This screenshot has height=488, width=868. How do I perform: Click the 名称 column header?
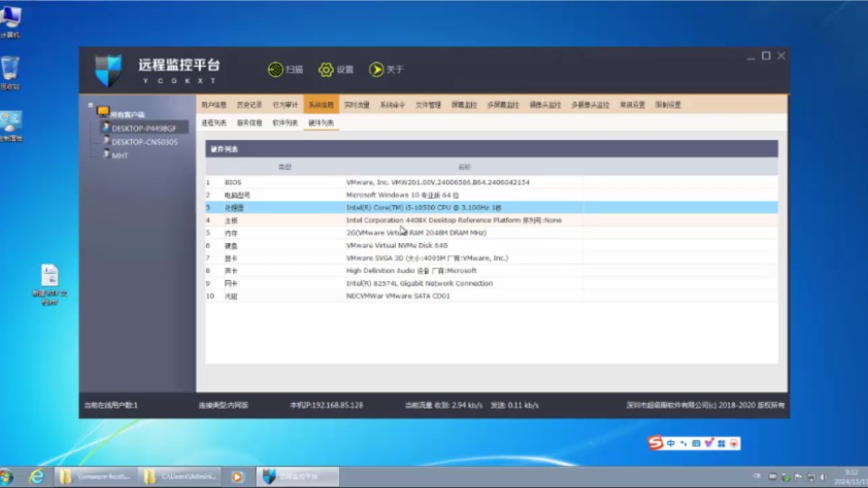click(464, 166)
